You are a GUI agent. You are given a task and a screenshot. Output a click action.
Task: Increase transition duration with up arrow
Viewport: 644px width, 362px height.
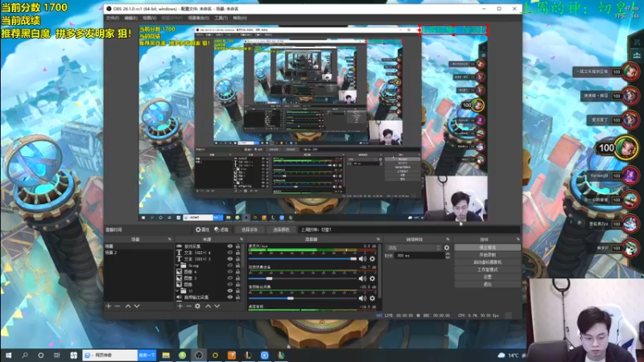(x=448, y=254)
